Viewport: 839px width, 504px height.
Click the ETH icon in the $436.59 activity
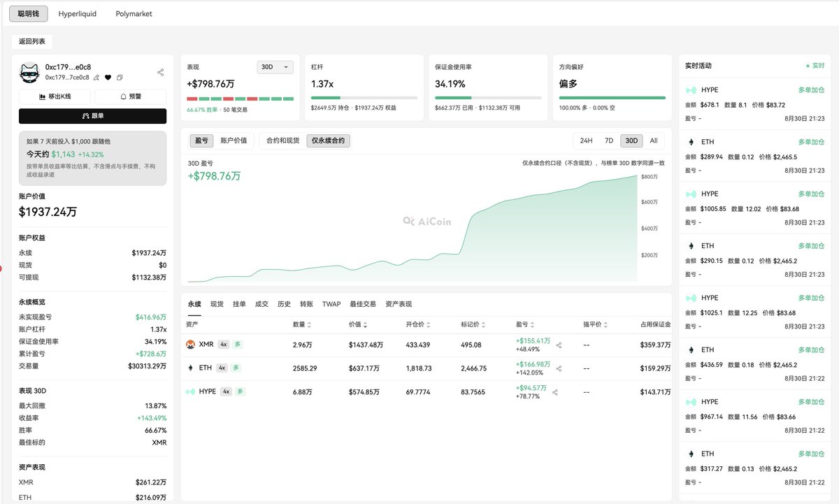(691, 350)
